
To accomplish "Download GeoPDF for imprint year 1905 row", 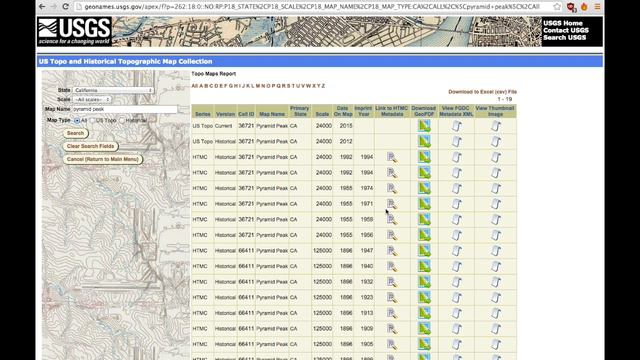I will click(x=424, y=344).
